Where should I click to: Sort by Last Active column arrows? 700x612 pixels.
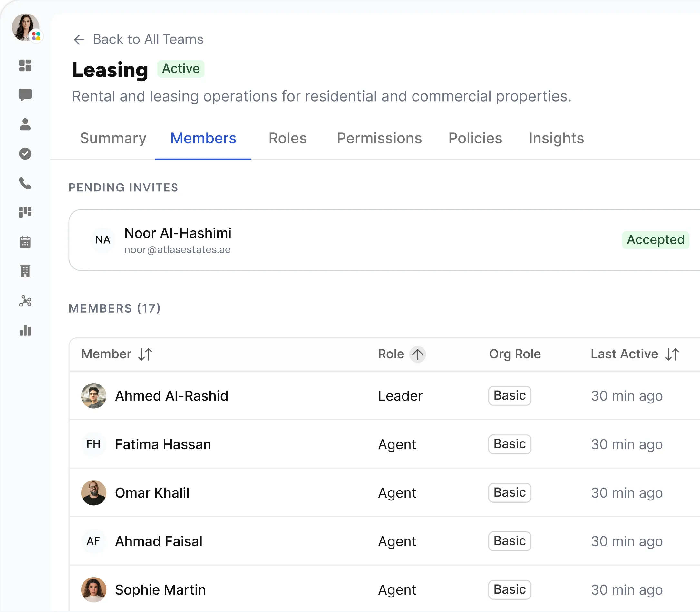[672, 355]
